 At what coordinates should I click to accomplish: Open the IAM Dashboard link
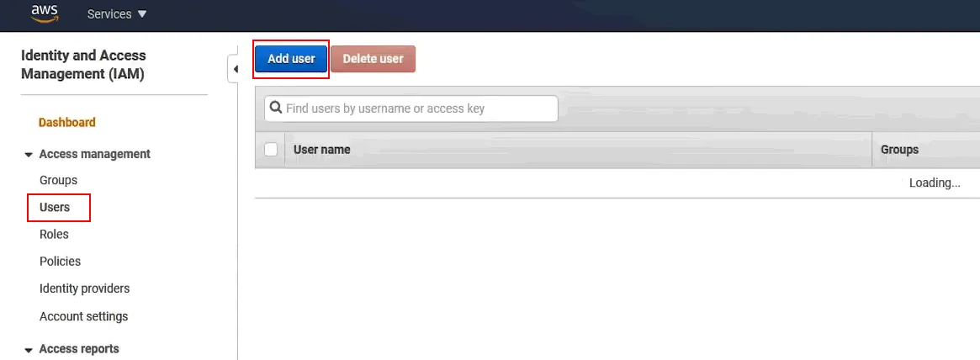(66, 123)
